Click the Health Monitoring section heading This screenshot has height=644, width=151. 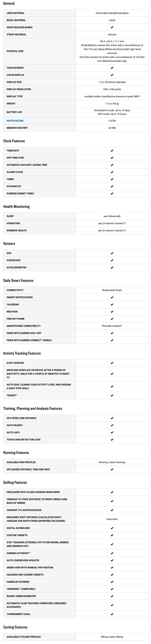point(16,207)
